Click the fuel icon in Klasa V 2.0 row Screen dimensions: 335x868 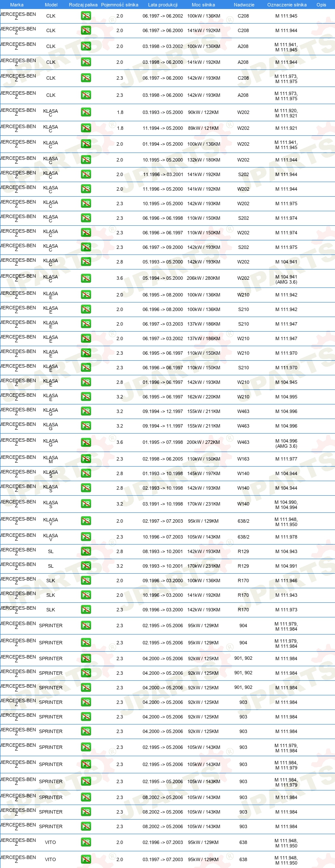click(86, 521)
